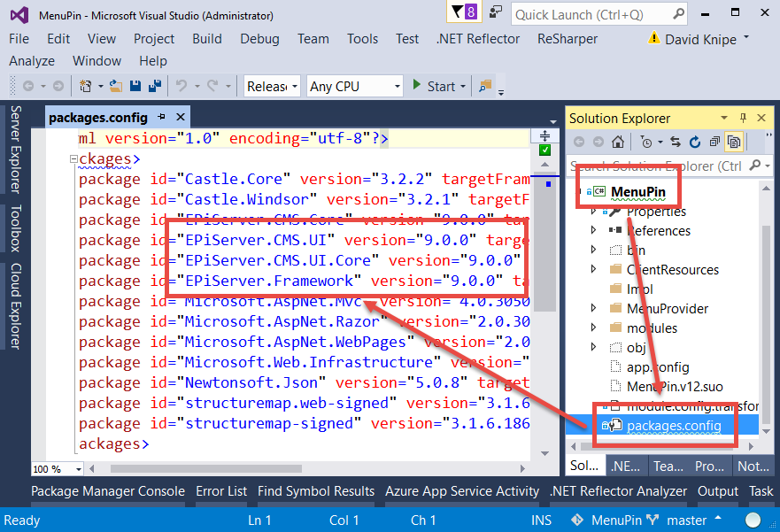Toggle INS insert mode in status bar
The height and width of the screenshot is (532, 780).
[x=541, y=520]
